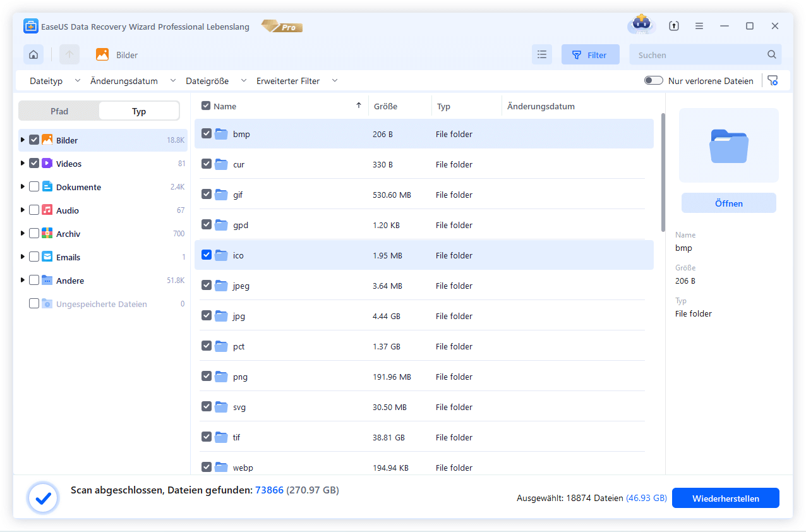Click the search magnifier icon

pyautogui.click(x=772, y=55)
